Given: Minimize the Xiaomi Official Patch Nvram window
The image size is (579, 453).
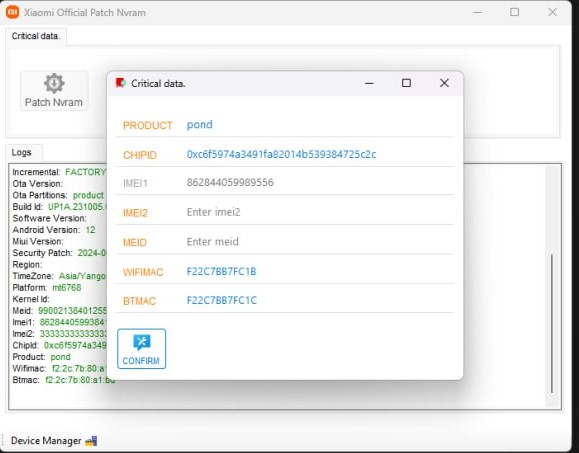Looking at the screenshot, I should 477,12.
